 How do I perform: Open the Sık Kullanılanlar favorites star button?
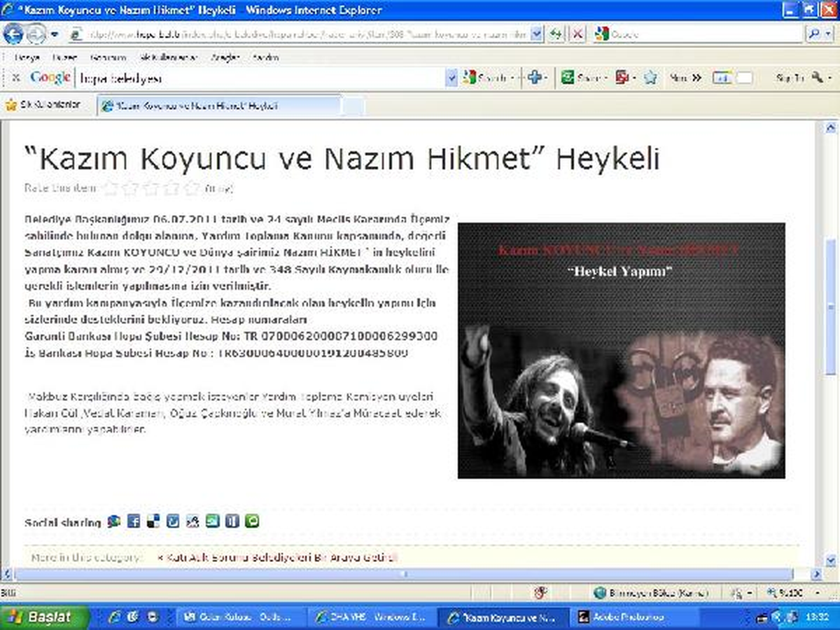pos(43,105)
